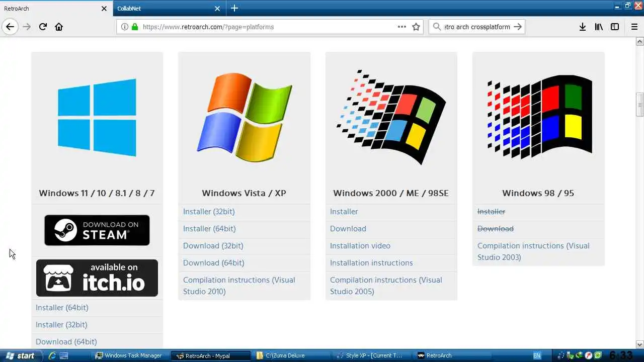The height and width of the screenshot is (362, 644).
Task: Reload the current page
Action: (43, 27)
